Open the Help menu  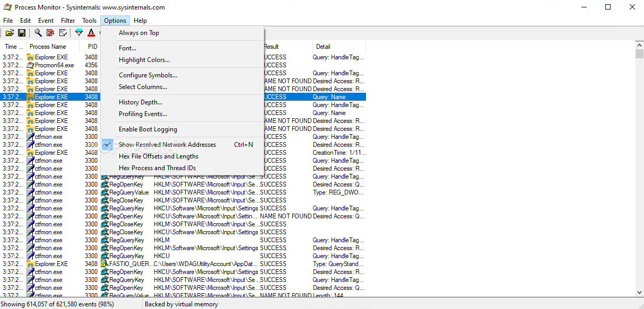[140, 21]
